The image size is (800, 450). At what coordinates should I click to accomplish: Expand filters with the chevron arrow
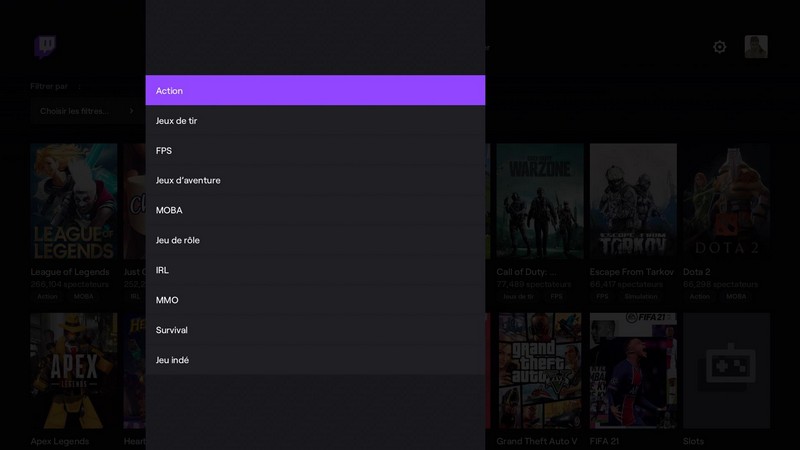point(132,111)
